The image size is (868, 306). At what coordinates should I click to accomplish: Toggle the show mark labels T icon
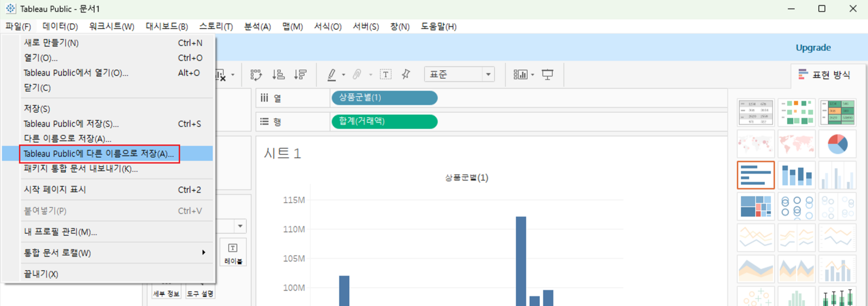[x=385, y=74]
